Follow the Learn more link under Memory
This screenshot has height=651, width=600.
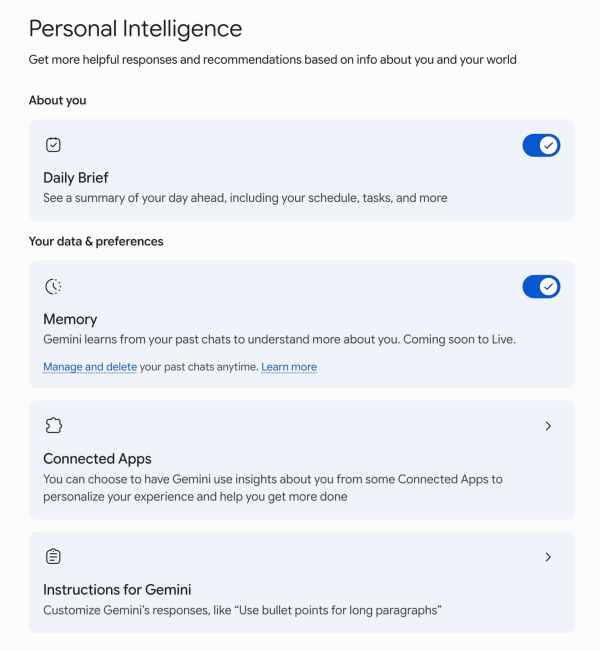pos(289,367)
